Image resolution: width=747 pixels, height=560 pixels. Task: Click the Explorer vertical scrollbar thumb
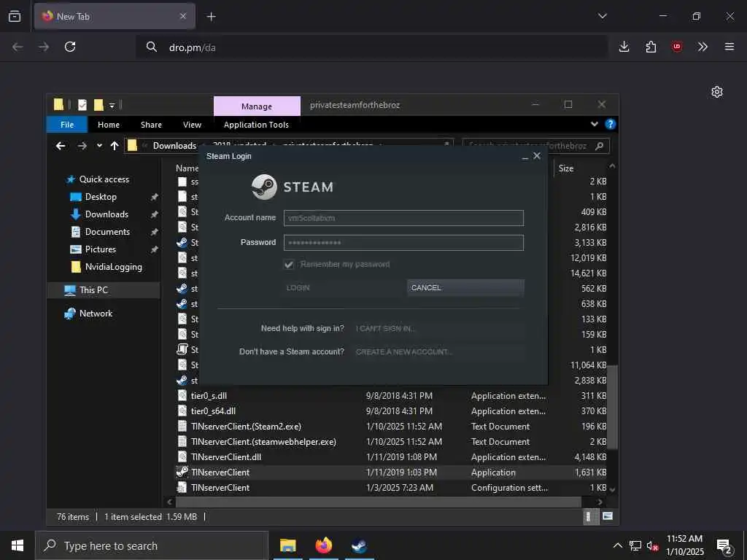click(614, 407)
